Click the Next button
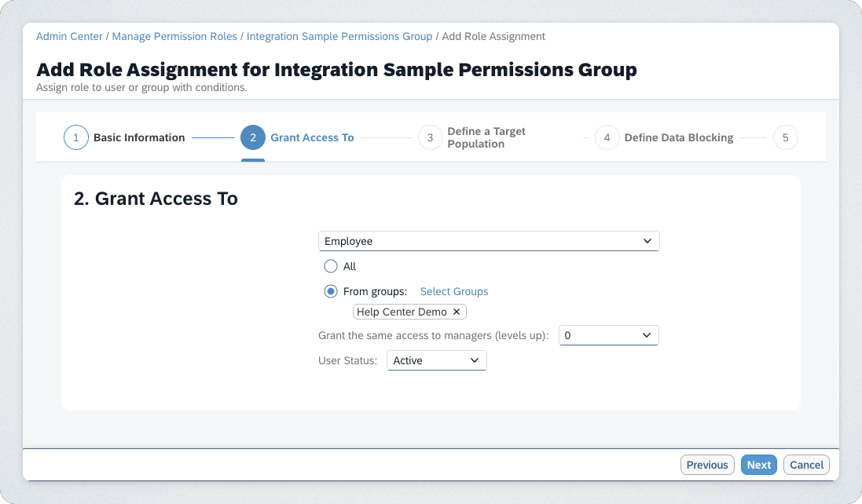The height and width of the screenshot is (504, 862). pyautogui.click(x=758, y=465)
